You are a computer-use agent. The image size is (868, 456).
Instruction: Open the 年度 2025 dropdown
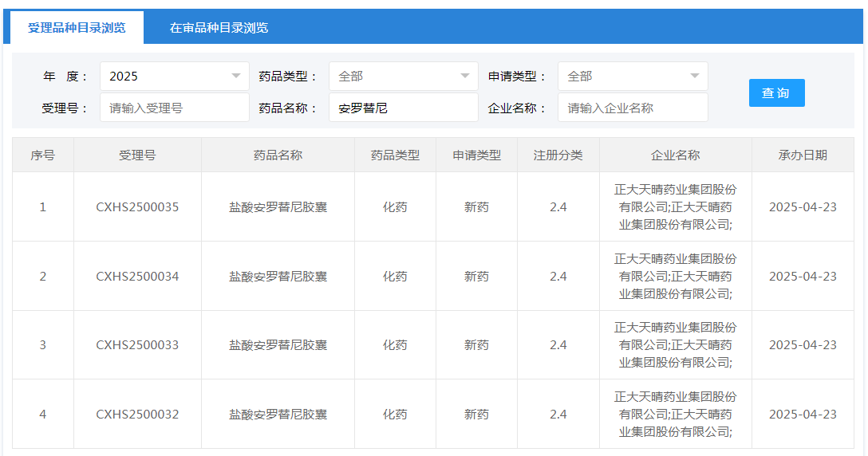coord(175,77)
